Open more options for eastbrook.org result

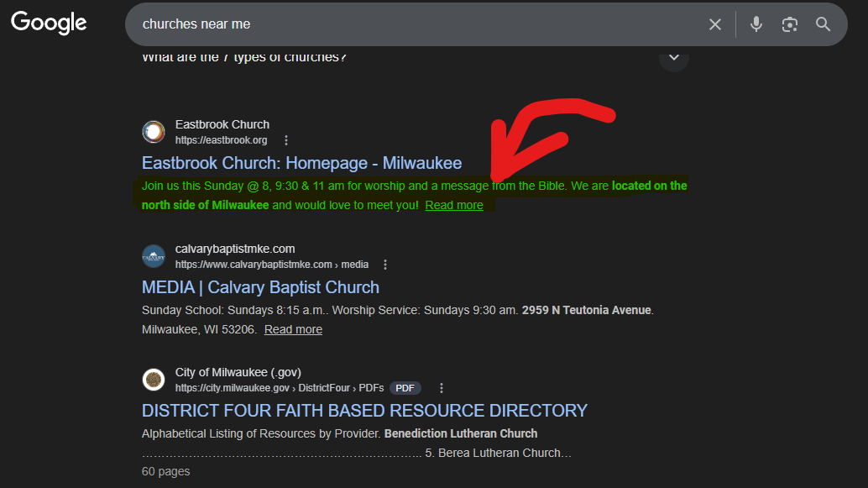point(286,140)
